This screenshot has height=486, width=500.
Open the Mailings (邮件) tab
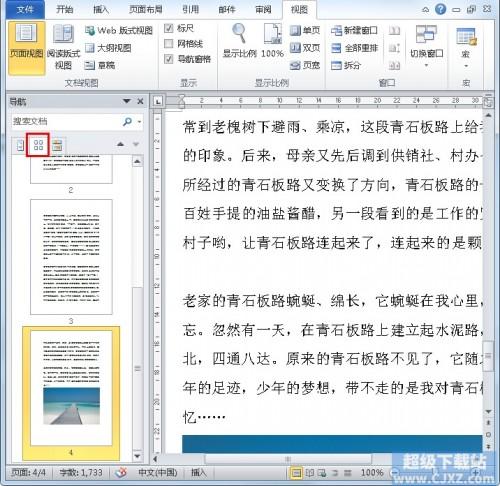click(x=227, y=9)
